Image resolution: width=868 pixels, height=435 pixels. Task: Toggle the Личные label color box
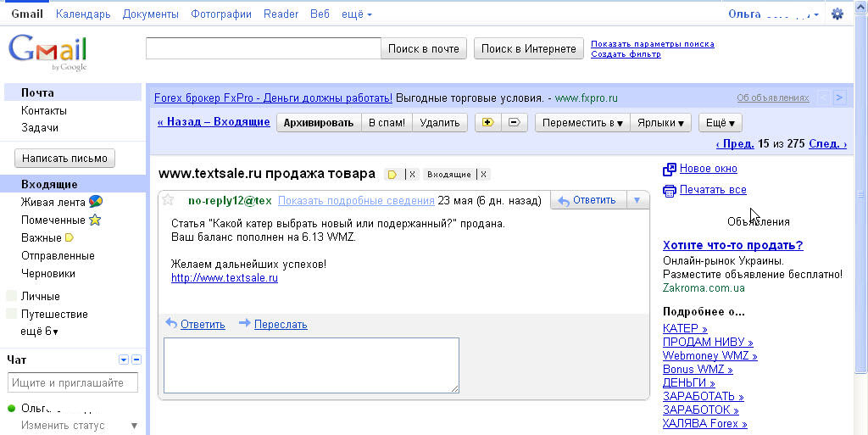[11, 296]
